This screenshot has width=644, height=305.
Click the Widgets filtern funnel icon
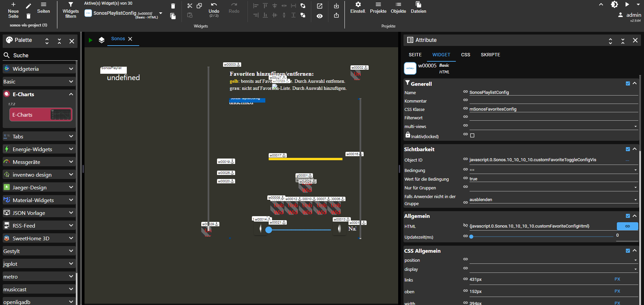point(70,5)
